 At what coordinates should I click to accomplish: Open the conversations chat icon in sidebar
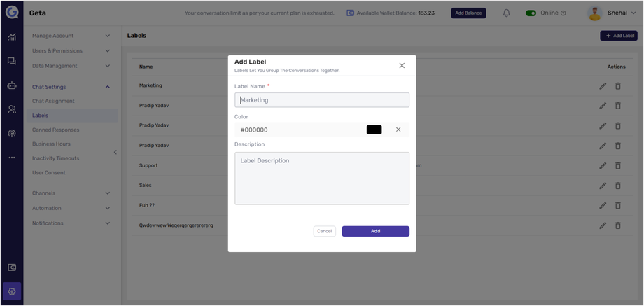coord(12,62)
